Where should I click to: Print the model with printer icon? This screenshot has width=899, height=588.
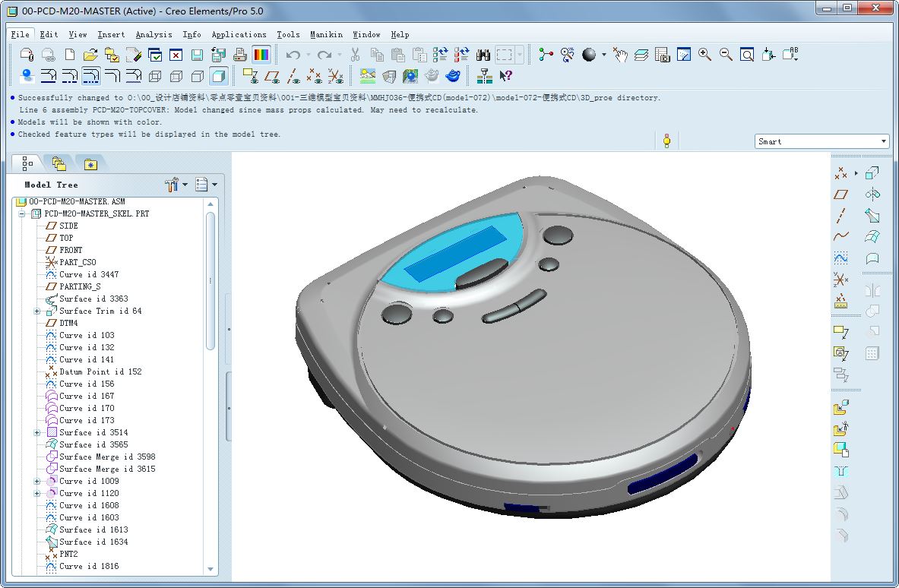[x=240, y=55]
